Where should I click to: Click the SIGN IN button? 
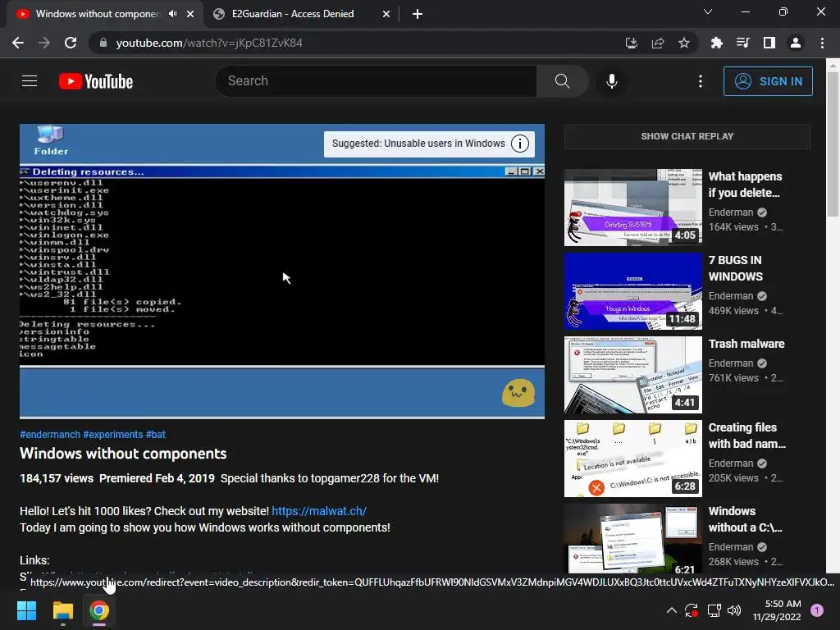coord(768,81)
